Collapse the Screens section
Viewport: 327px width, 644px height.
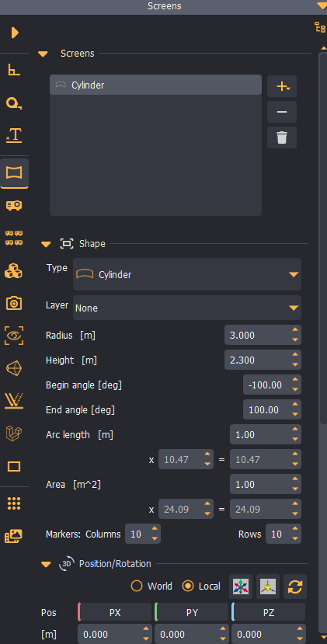[43, 54]
